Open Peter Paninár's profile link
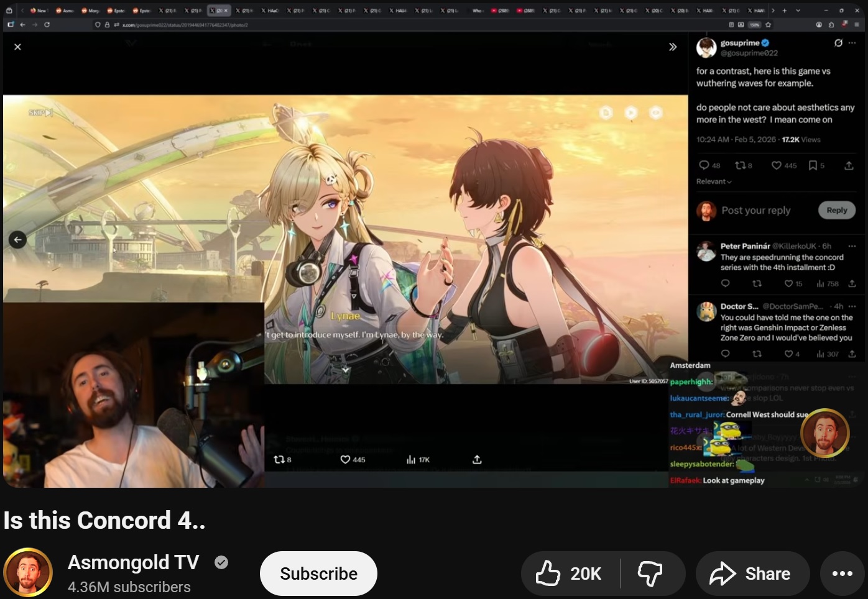The image size is (868, 599). [x=745, y=246]
